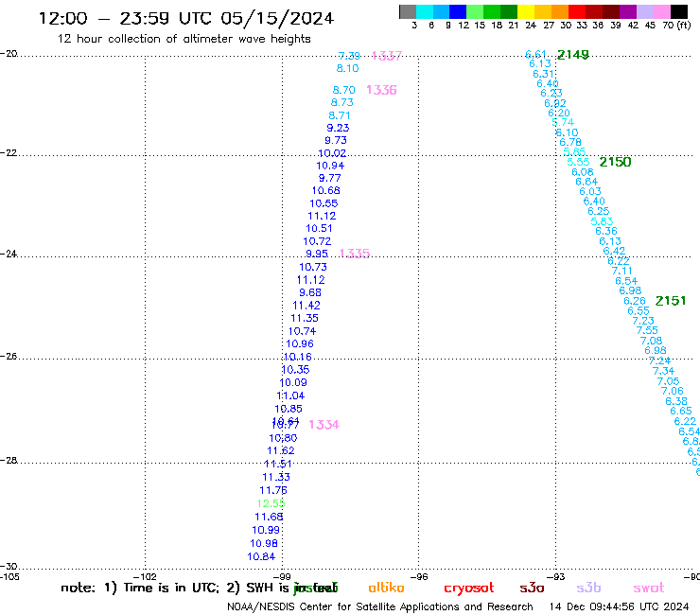The height and width of the screenshot is (615, 700).
Task: Click the wave height value 10.55
Action: pos(324,203)
